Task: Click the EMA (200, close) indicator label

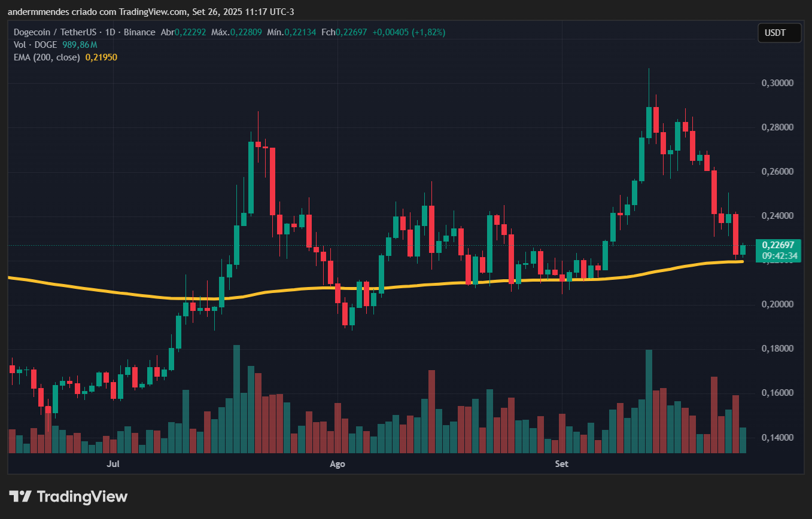Action: 47,57
